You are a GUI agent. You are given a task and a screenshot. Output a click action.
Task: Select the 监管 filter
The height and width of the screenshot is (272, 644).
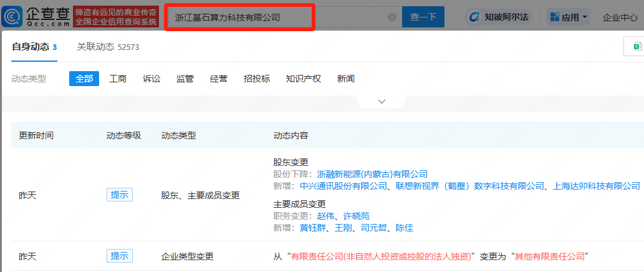185,79
